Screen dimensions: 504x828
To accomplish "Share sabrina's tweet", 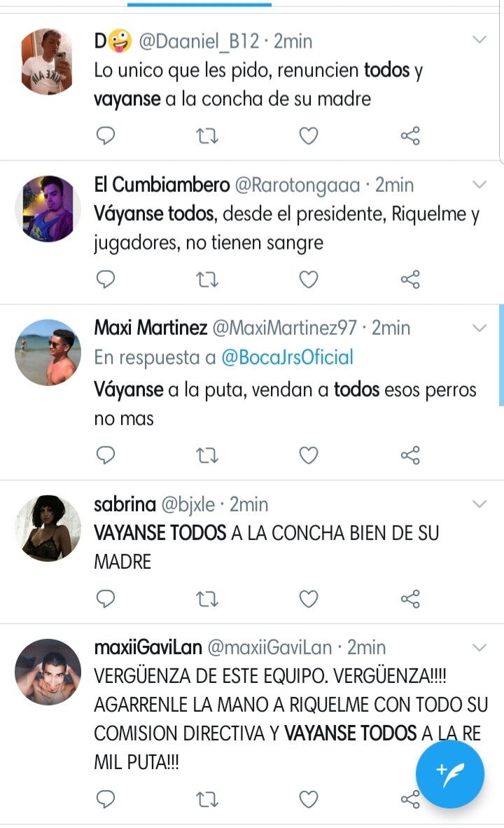I will (410, 600).
